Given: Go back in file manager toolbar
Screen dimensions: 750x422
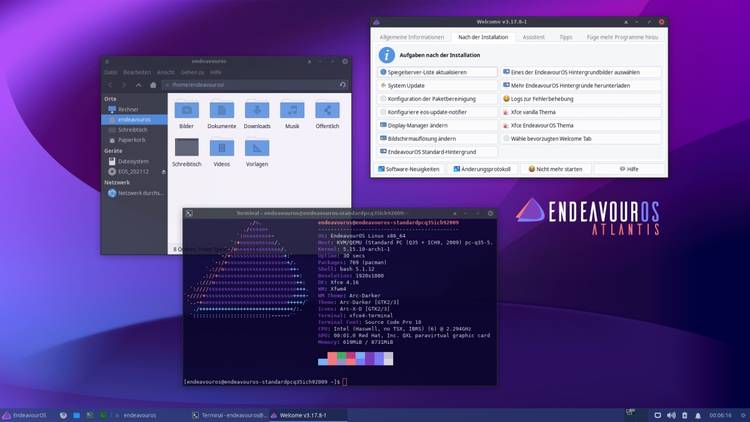Looking at the screenshot, I should (x=110, y=85).
